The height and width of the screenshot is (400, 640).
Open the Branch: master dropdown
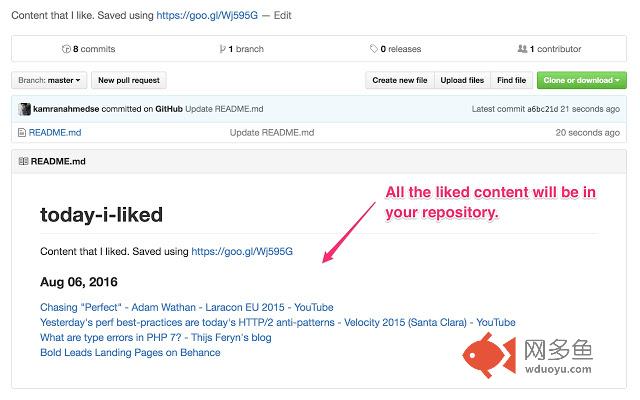[x=49, y=80]
